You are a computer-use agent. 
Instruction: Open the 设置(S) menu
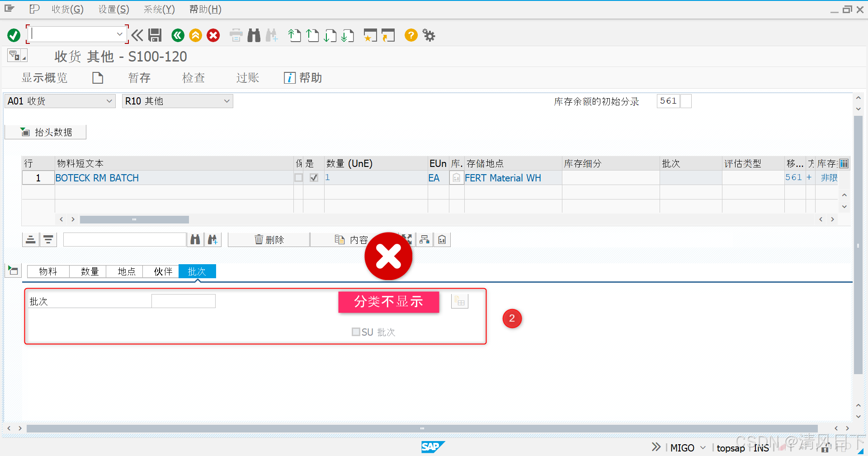tap(114, 9)
